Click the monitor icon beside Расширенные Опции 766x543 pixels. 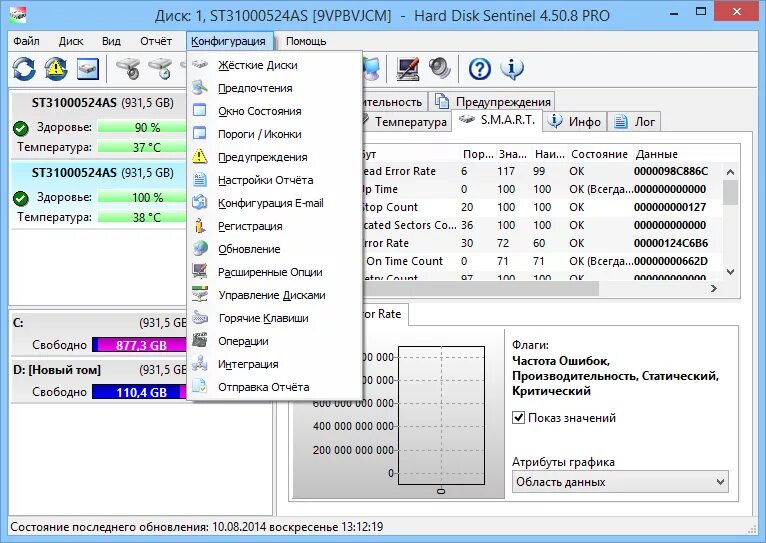click(199, 272)
